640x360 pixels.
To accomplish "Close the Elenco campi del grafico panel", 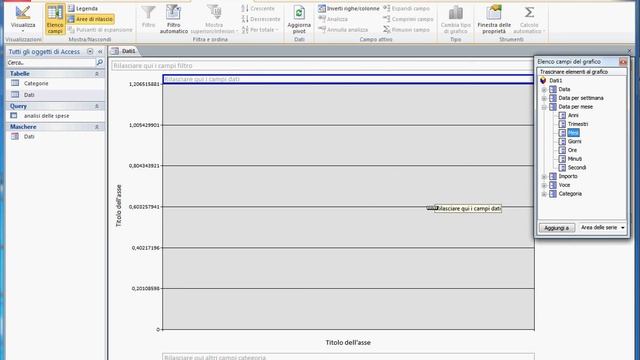I will [623, 62].
